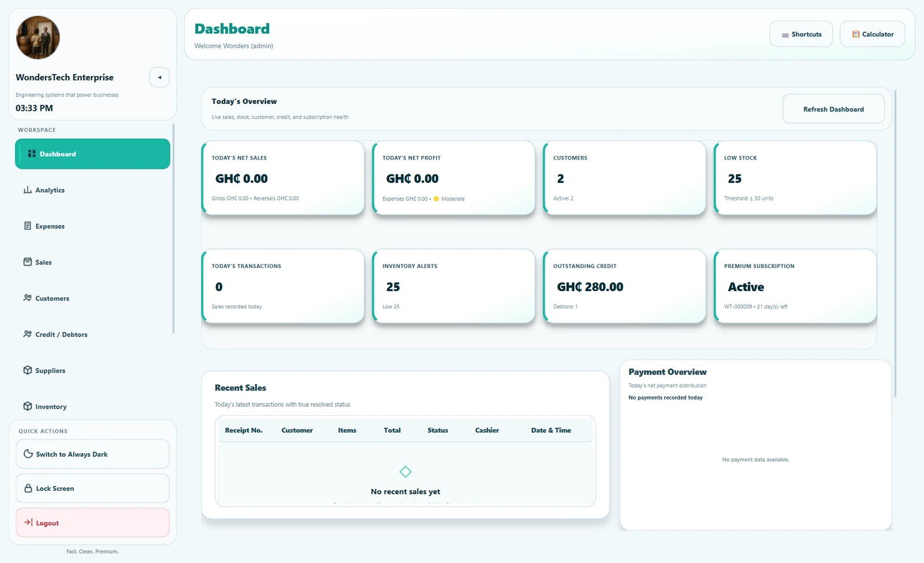Switch to Always Dark theme
The height and width of the screenshot is (563, 924).
click(x=92, y=454)
